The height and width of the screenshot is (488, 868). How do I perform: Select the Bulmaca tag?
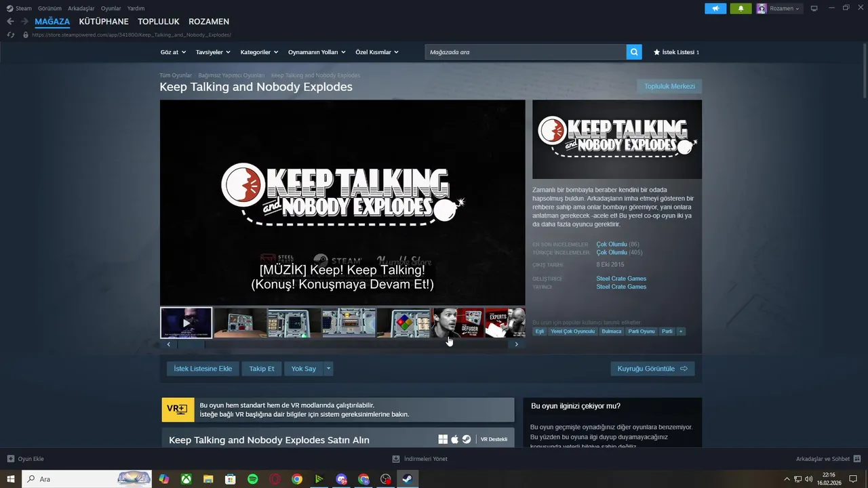[612, 331]
